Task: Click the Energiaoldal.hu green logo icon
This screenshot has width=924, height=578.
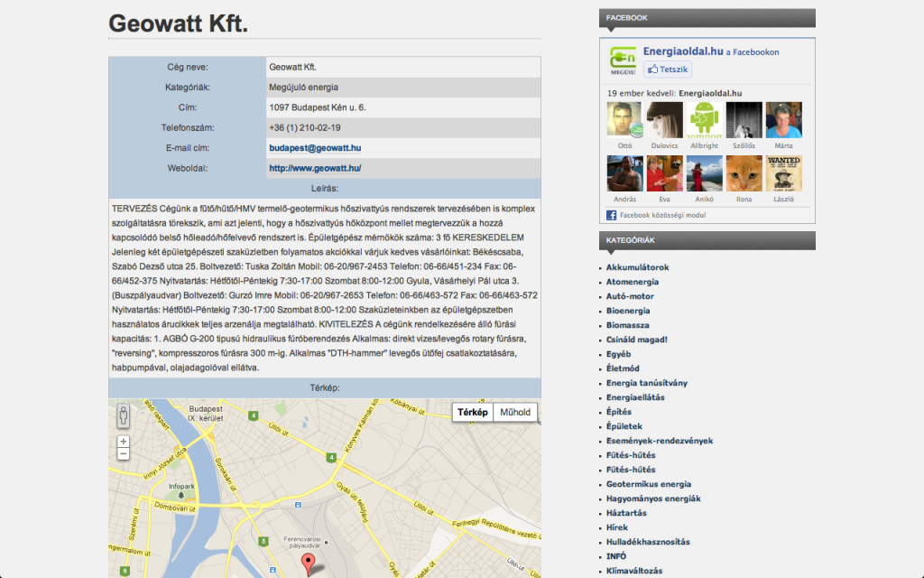Action: click(x=623, y=61)
